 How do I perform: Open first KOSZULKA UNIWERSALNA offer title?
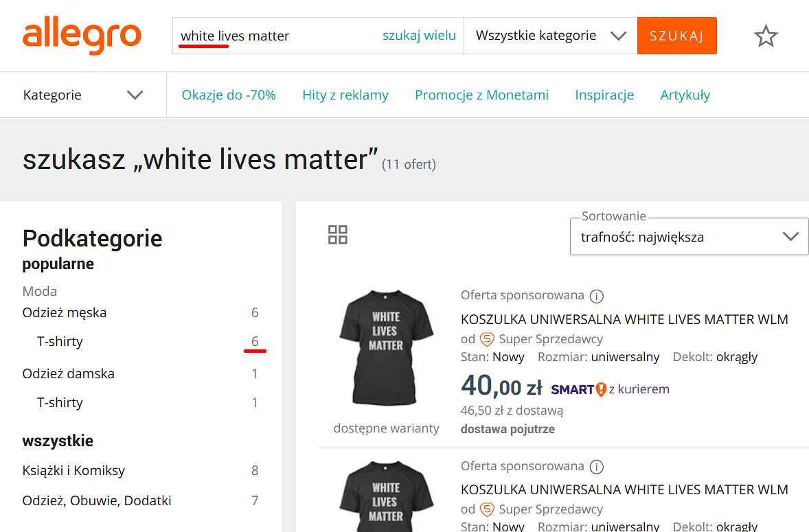(x=624, y=319)
